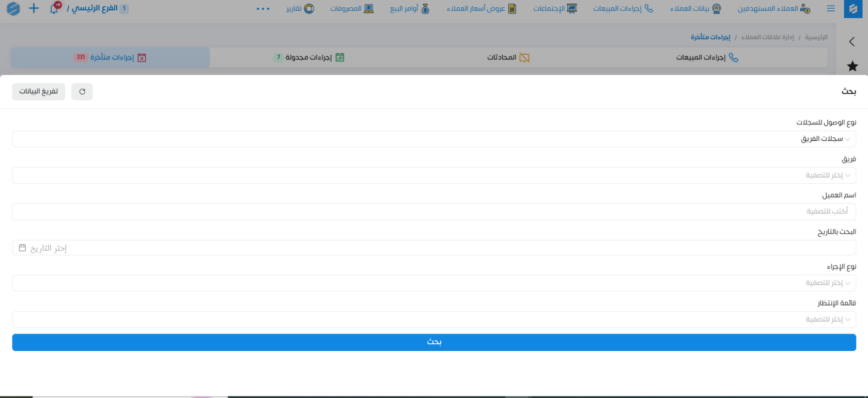Image resolution: width=868 pixels, height=398 pixels.
Task: Expand the نوع الإجراء dropdown
Action: 434,283
